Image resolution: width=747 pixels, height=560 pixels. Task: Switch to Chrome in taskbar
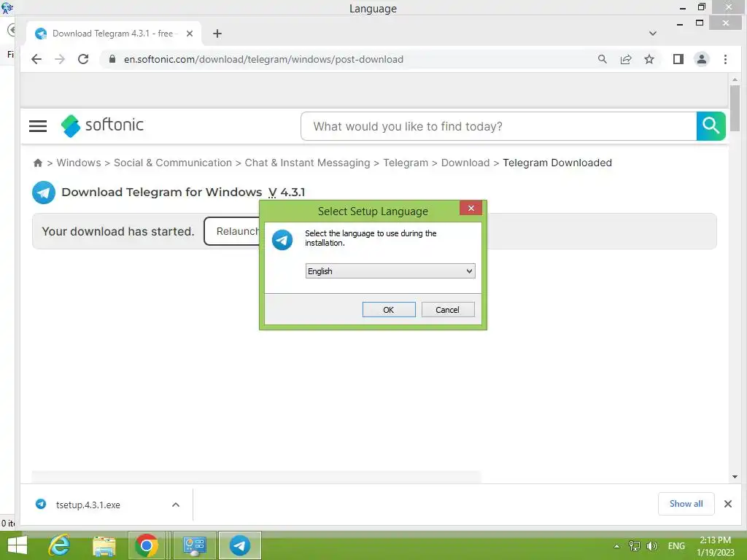147,545
